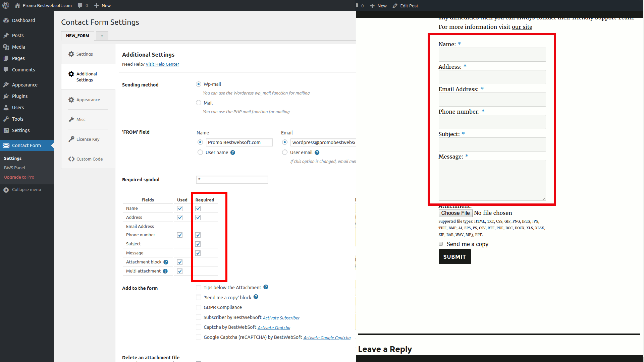Click the Message textarea in form preview
The height and width of the screenshot is (362, 644).
[492, 180]
